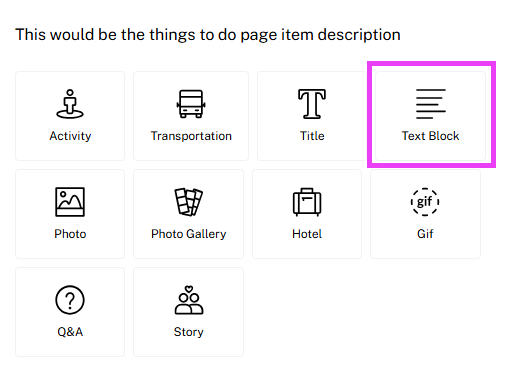Viewport: 507px width, 381px height.
Task: Click the Gif label text
Action: (x=425, y=234)
